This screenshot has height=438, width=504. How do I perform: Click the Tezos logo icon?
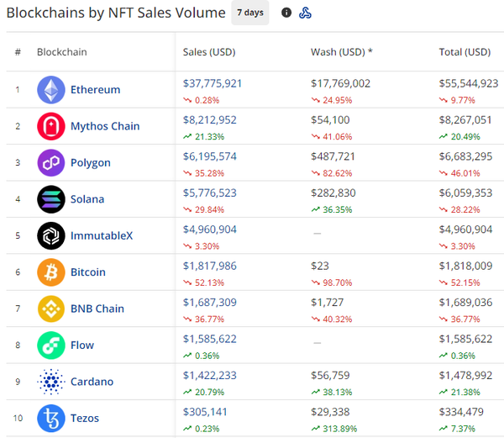(51, 418)
